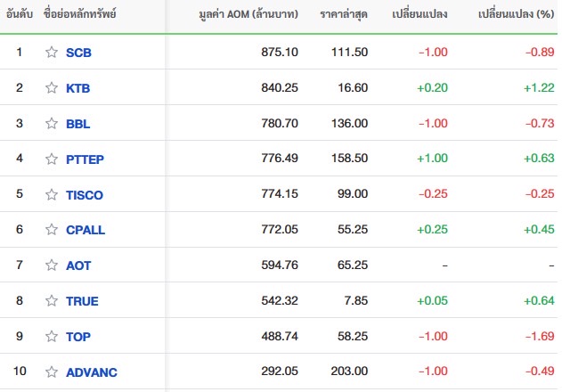
Task: Click the star next to TISCO
Action: 52,194
